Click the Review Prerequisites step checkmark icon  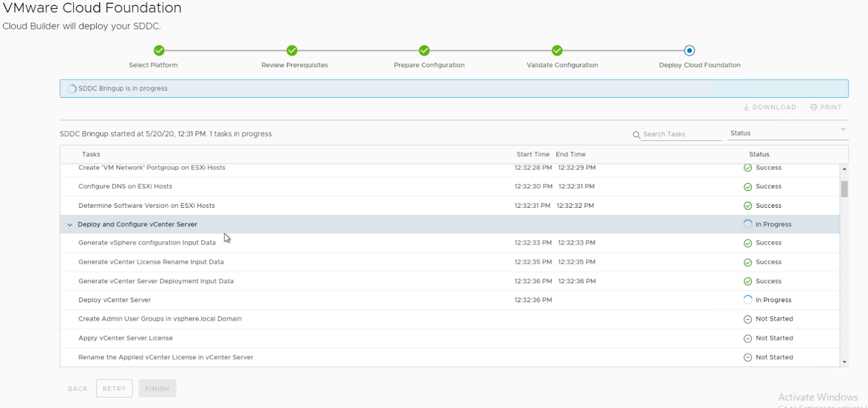pyautogui.click(x=292, y=50)
